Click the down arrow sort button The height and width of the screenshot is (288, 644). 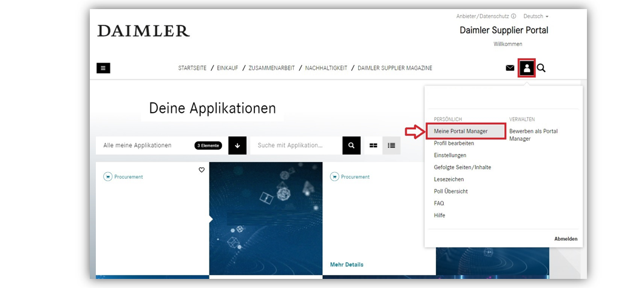237,146
